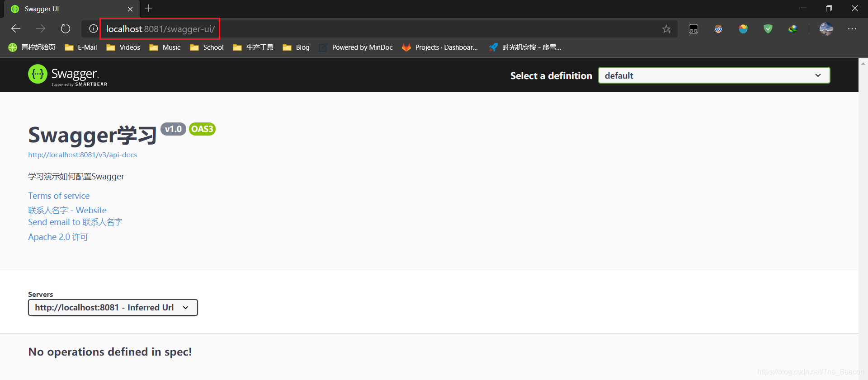Open the green-yellow globe extension icon
Viewport: 868px width, 380px height.
tap(793, 29)
